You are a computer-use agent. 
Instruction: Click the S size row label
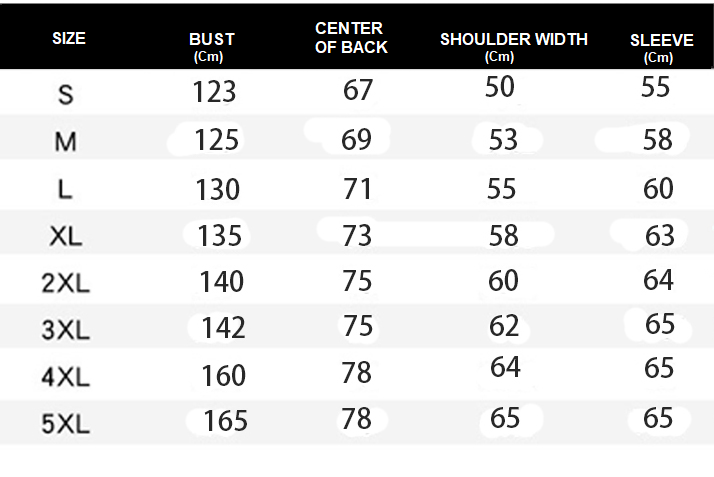(x=66, y=95)
